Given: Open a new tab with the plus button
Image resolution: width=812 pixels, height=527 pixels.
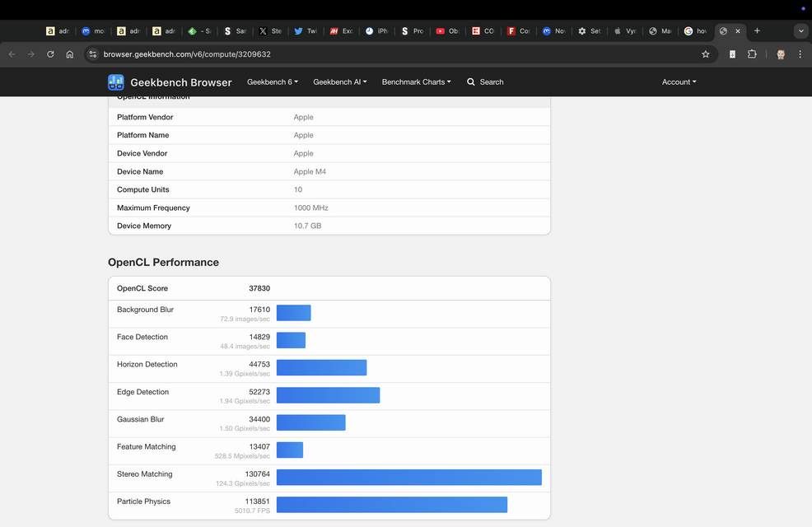Looking at the screenshot, I should (x=757, y=30).
